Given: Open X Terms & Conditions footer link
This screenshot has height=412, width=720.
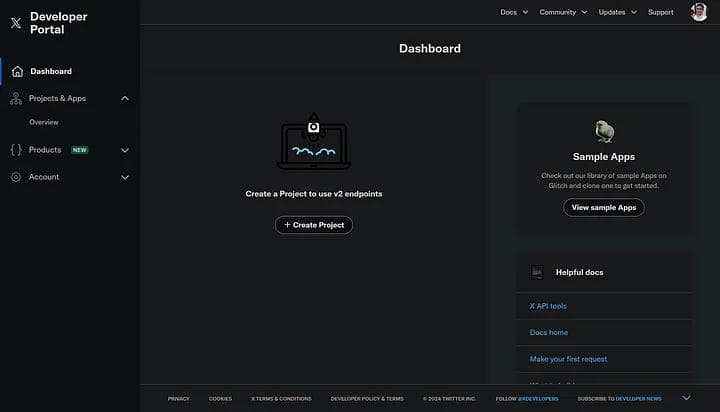Looking at the screenshot, I should click(281, 399).
